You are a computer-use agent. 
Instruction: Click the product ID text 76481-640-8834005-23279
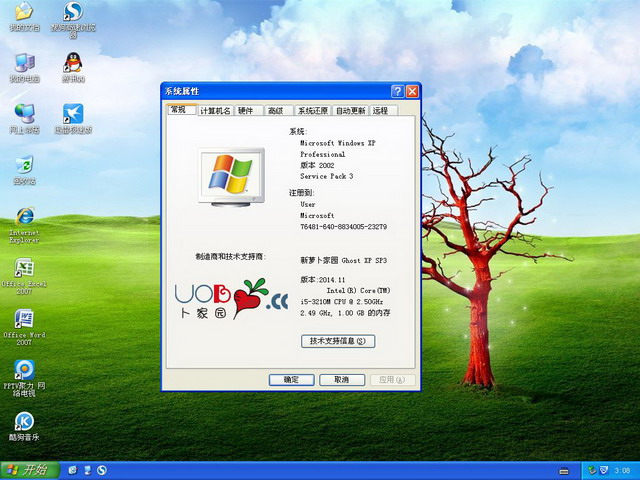coord(343,227)
